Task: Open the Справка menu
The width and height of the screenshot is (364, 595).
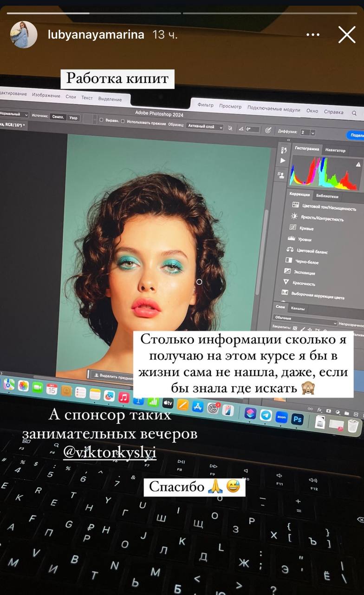Action: [333, 112]
